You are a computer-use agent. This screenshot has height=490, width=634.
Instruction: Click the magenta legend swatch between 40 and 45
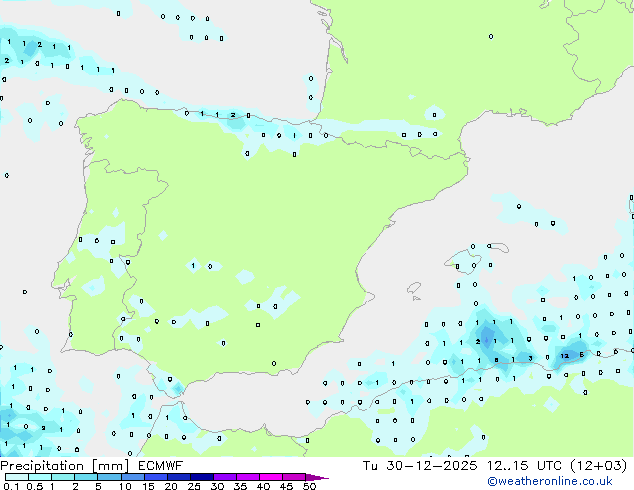(271, 477)
